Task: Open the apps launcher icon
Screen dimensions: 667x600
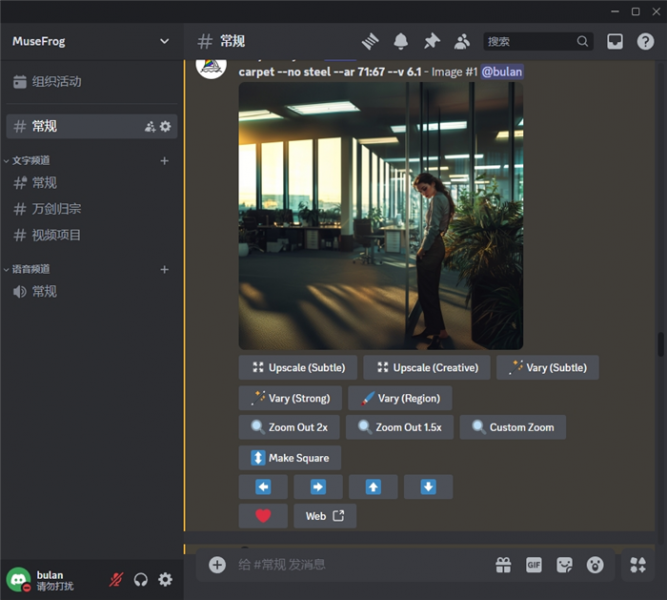Action: (x=638, y=565)
